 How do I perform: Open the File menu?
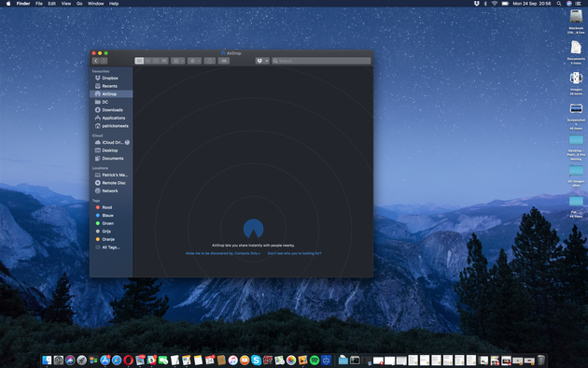pyautogui.click(x=39, y=4)
